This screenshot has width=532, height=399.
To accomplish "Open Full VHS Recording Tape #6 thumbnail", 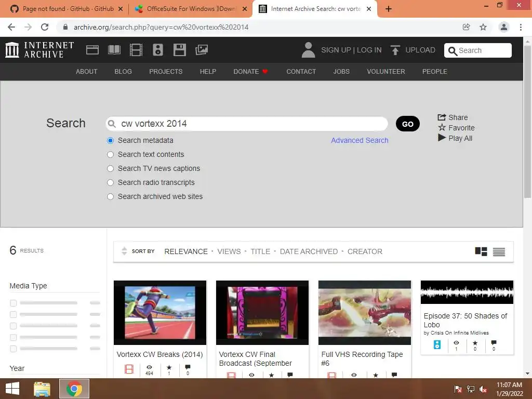I will tap(365, 312).
